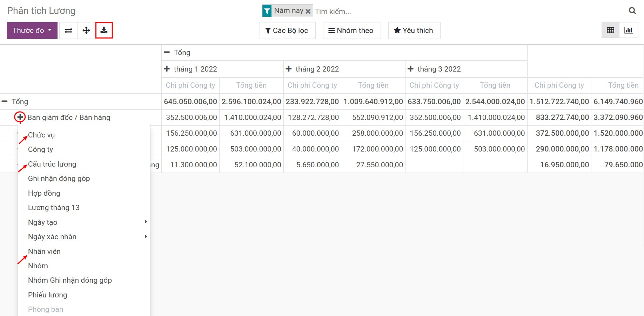Select Nhân viên from the grouping menu
The width and height of the screenshot is (644, 316).
tap(44, 251)
